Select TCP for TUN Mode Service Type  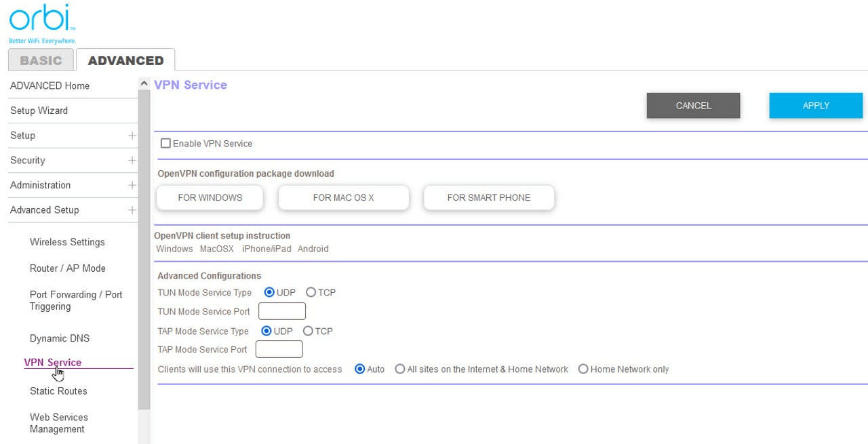[311, 293]
